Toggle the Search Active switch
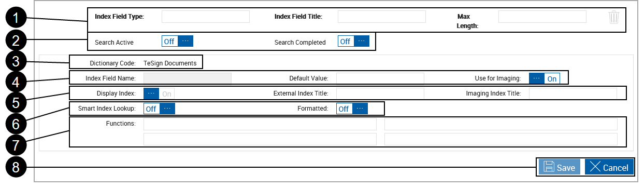The image size is (644, 188). pyautogui.click(x=177, y=41)
